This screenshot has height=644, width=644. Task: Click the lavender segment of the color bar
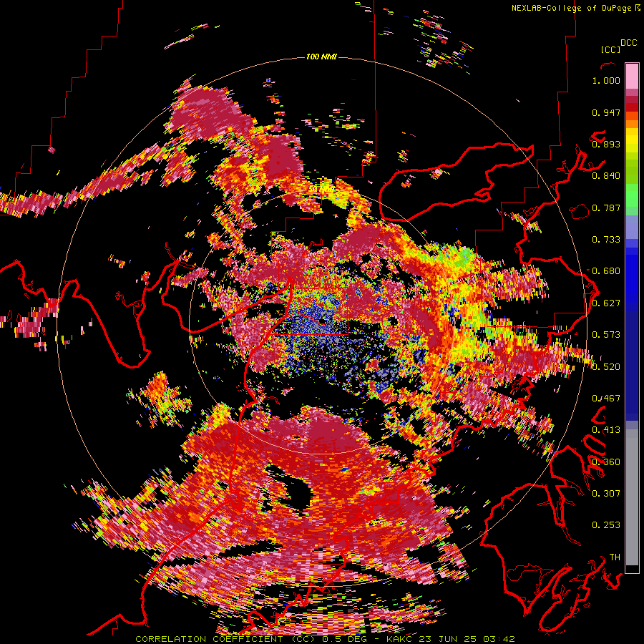(x=632, y=227)
